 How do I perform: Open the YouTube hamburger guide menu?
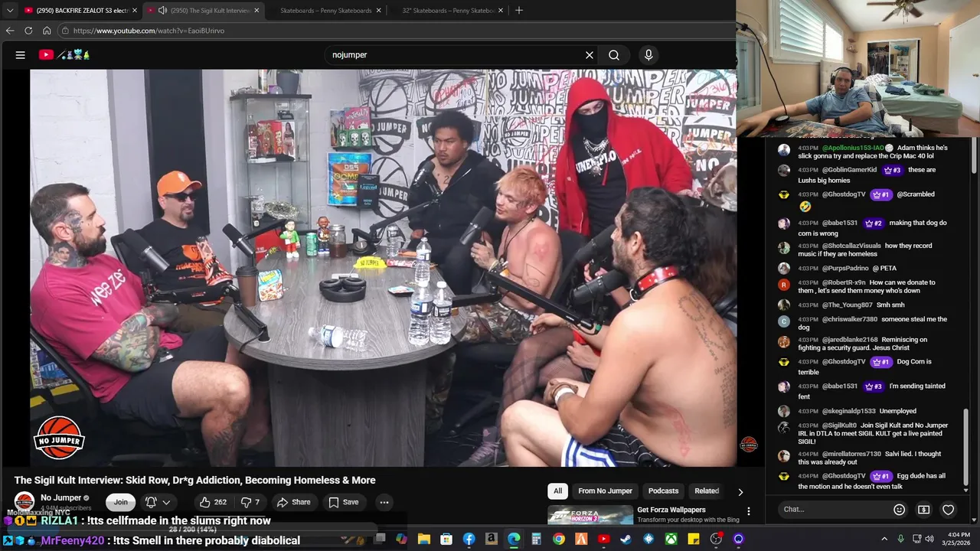(x=21, y=55)
